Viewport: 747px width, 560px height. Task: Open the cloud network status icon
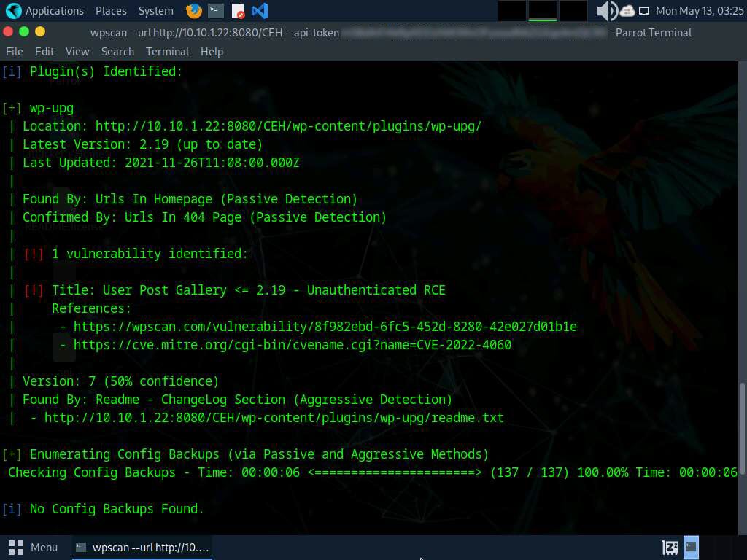(627, 11)
